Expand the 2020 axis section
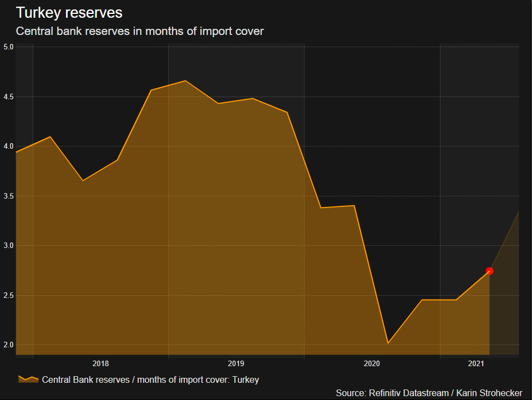Screen dimensions: 532x400 coord(372,363)
